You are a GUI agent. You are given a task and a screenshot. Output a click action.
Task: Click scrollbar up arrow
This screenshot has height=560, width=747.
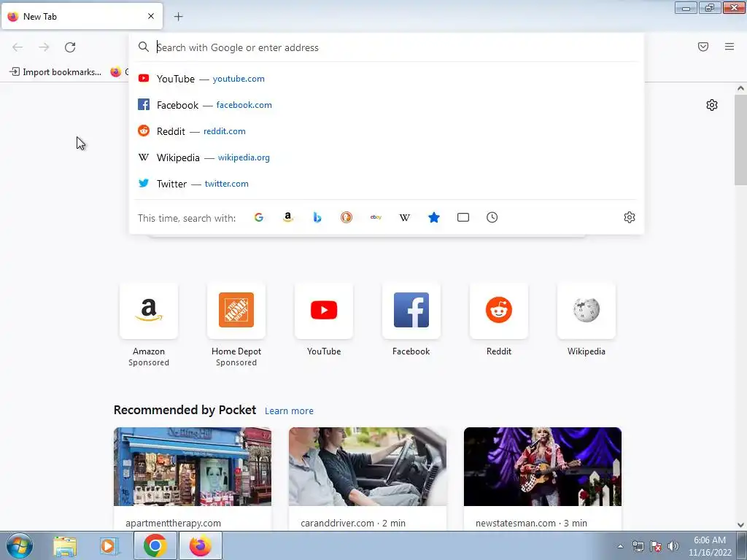click(740, 88)
